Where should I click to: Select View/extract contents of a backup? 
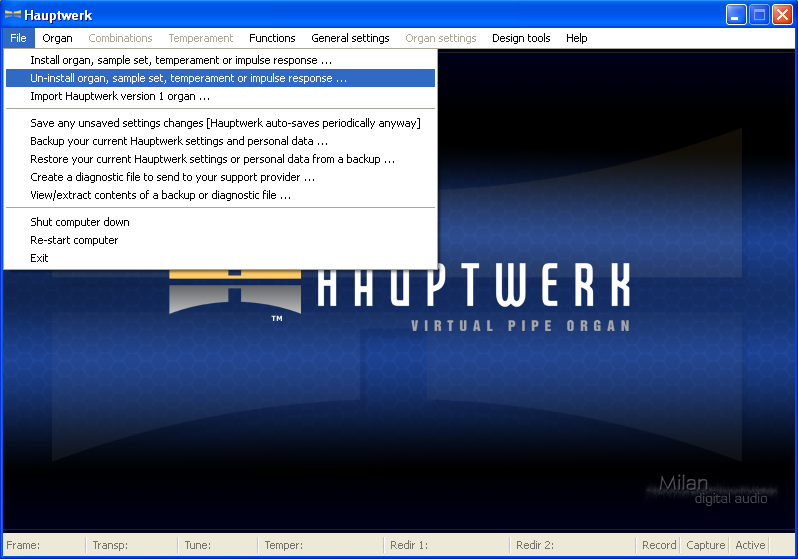point(220,195)
